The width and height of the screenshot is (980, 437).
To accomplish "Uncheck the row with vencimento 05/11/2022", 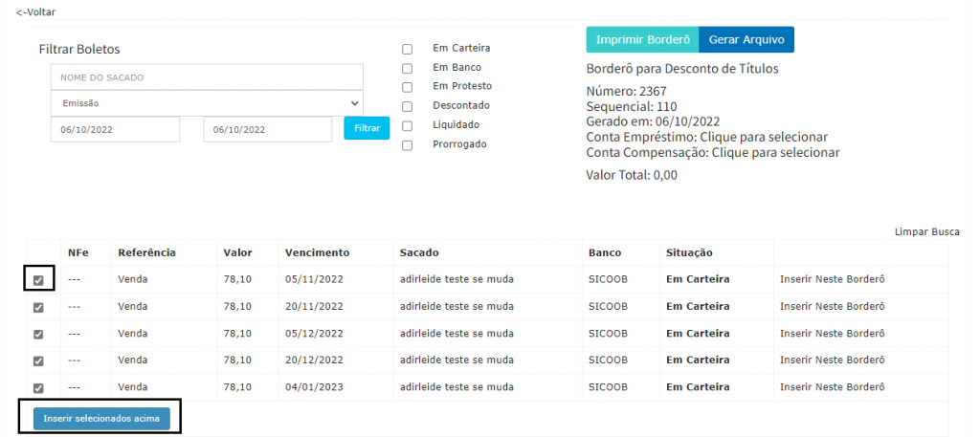I will 38,280.
